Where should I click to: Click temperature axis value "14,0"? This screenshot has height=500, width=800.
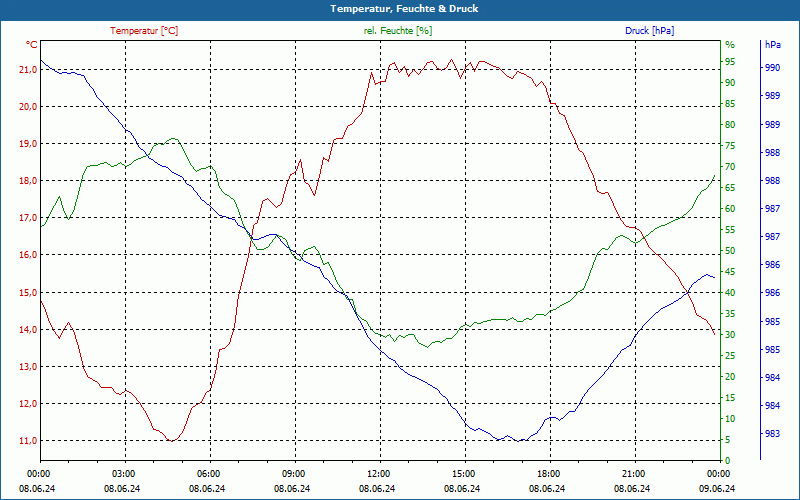[x=28, y=330]
